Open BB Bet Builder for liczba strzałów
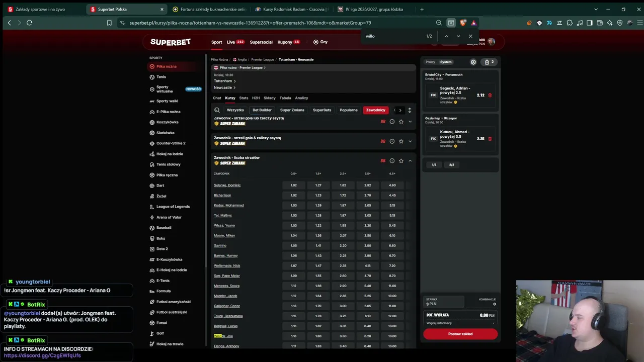The height and width of the screenshot is (362, 644). [383, 161]
